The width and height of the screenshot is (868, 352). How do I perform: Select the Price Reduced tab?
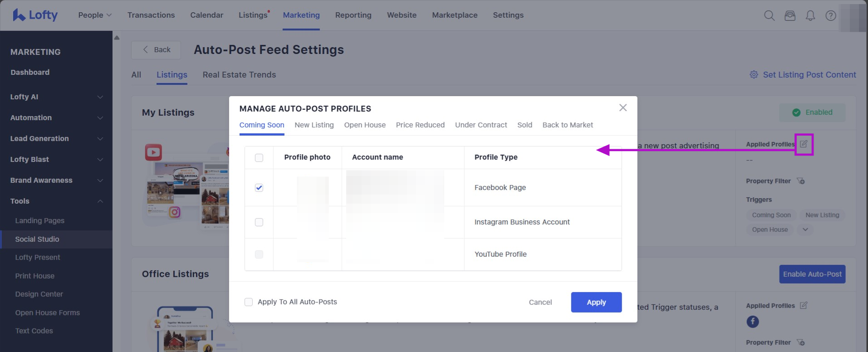(420, 125)
